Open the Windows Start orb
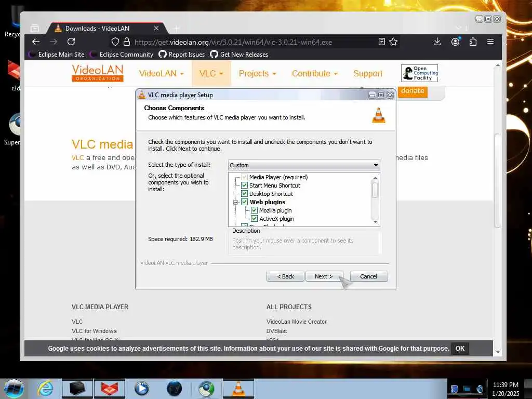532x399 pixels. tap(14, 389)
